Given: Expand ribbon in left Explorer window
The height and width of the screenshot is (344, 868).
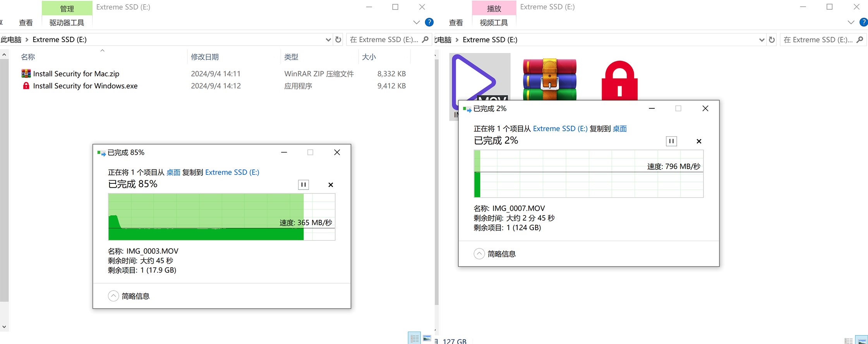Looking at the screenshot, I should 417,22.
